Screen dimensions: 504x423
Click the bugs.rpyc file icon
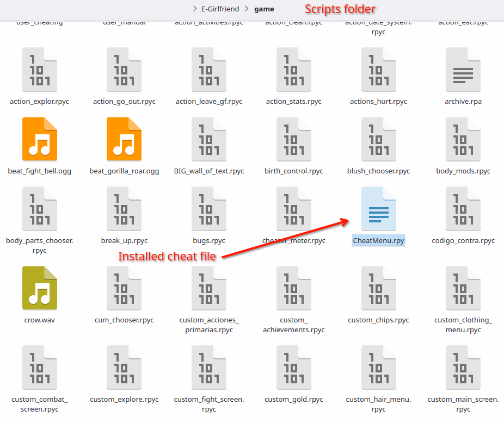pos(209,209)
